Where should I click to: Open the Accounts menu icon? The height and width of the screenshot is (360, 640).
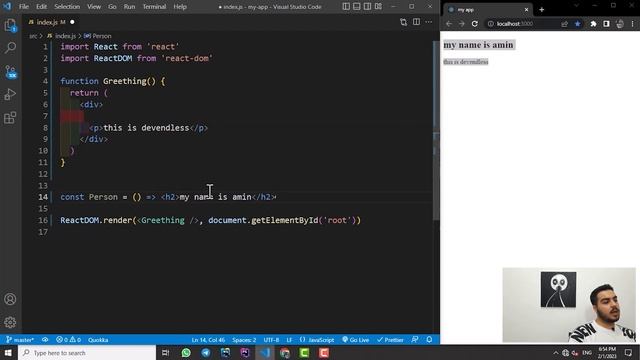[10, 299]
